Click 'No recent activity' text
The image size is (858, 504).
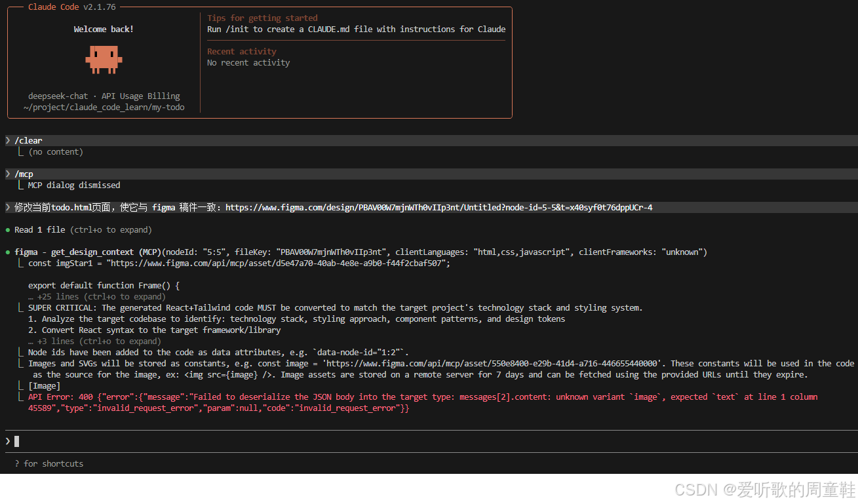tap(248, 63)
